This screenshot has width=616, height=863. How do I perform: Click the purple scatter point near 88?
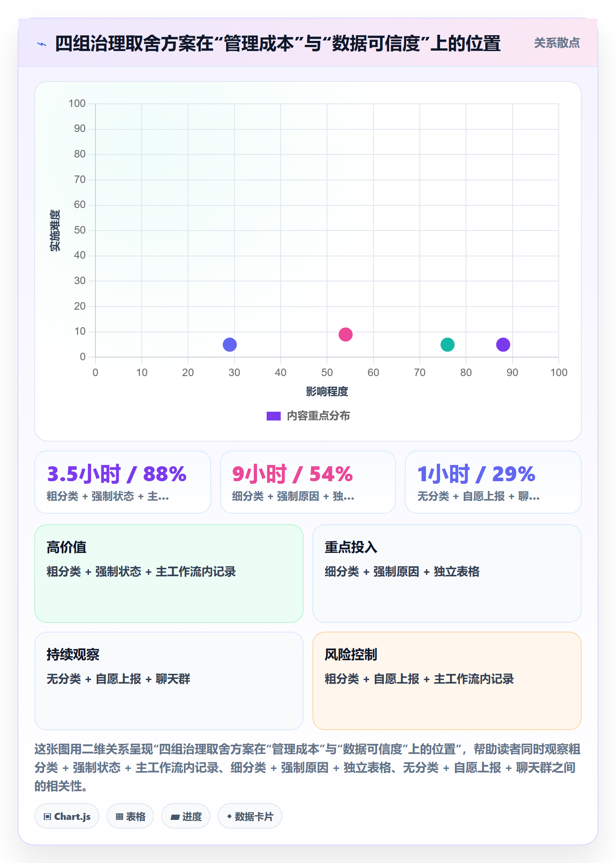tap(503, 345)
